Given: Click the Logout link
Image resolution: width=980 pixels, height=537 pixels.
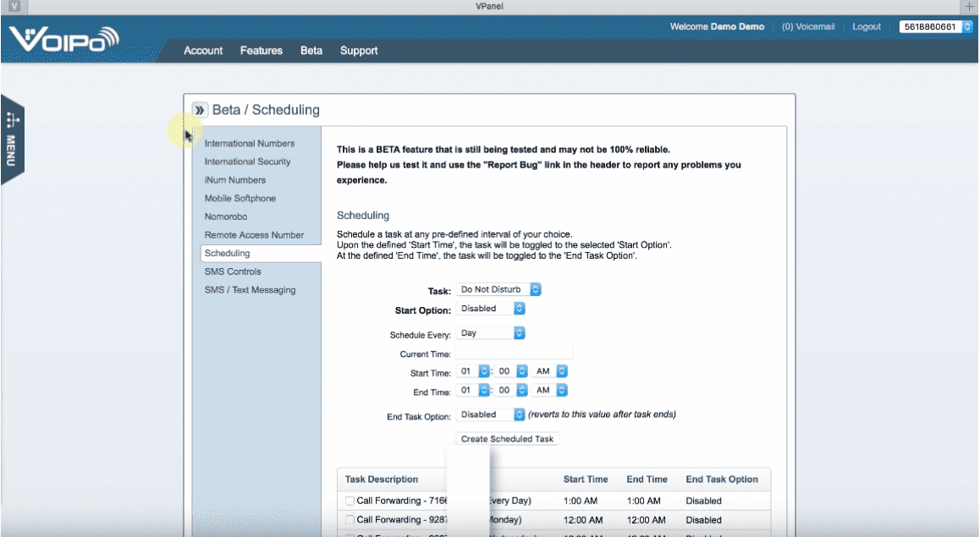Looking at the screenshot, I should coord(867,27).
